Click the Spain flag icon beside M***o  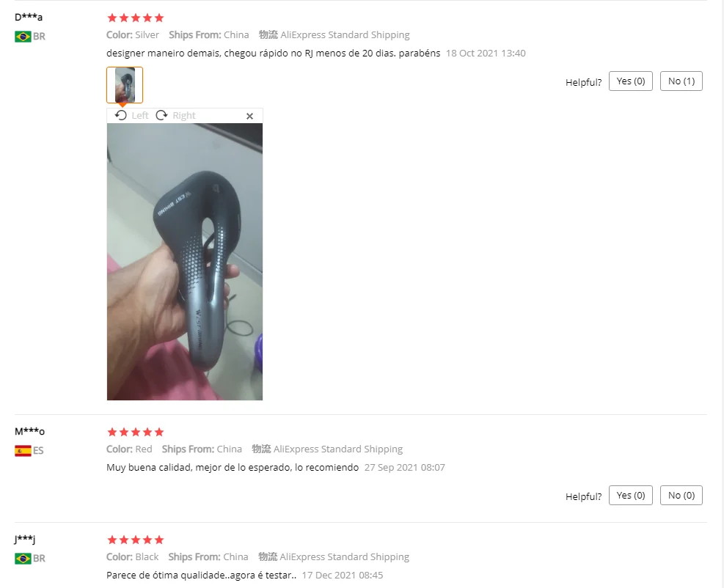(x=23, y=451)
